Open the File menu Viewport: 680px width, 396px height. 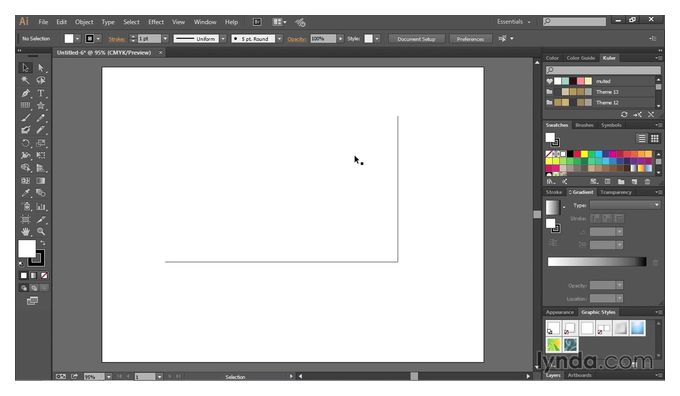point(43,22)
